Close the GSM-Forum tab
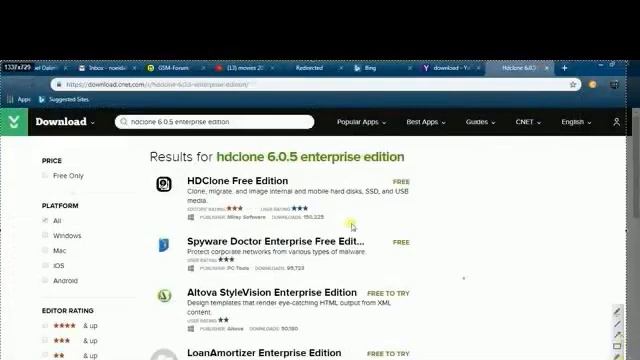 203,68
